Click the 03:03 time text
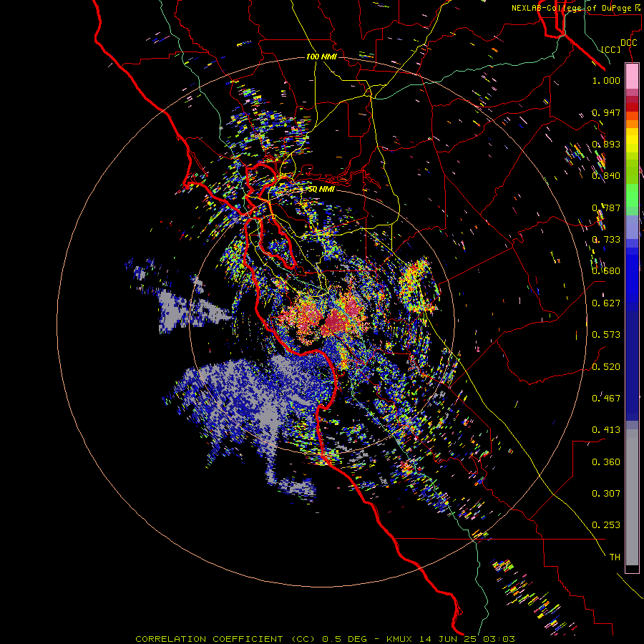The height and width of the screenshot is (644, 644). tap(499, 639)
